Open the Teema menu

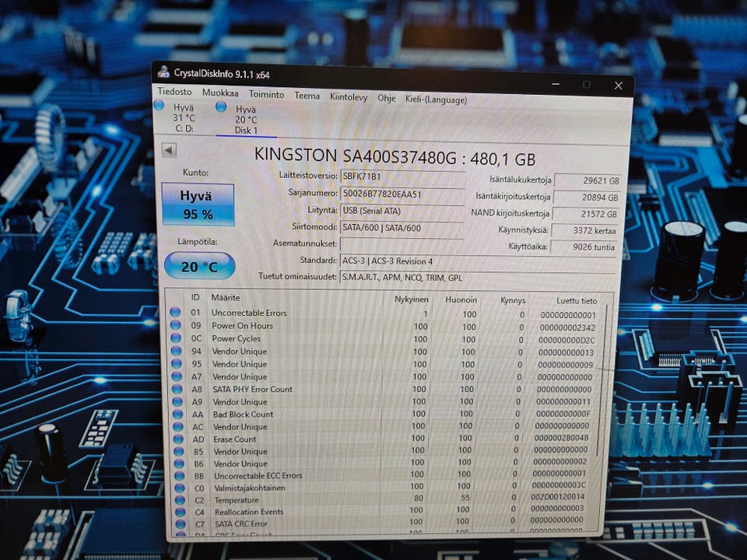coord(307,96)
